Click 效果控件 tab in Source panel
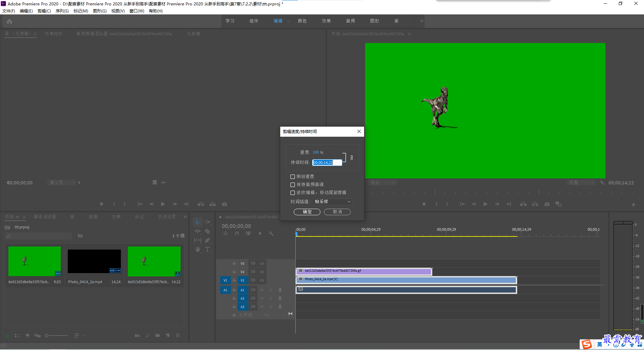Screen dimensions: 644x350 (53, 34)
